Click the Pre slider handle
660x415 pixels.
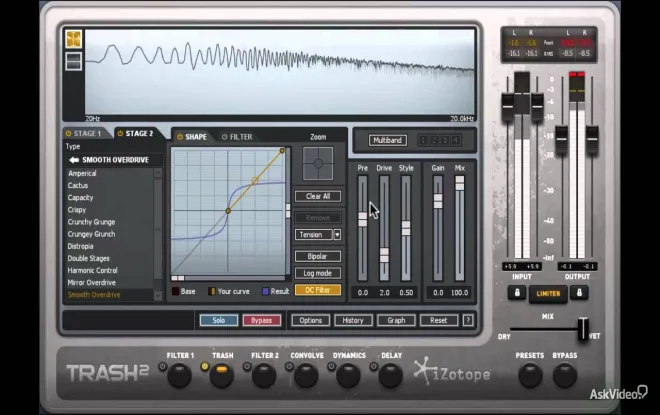(x=362, y=219)
